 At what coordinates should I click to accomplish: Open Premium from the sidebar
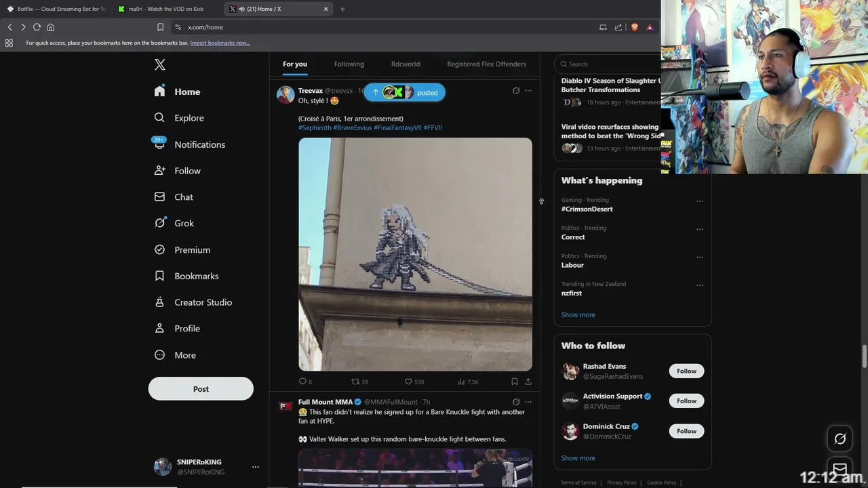182,249
